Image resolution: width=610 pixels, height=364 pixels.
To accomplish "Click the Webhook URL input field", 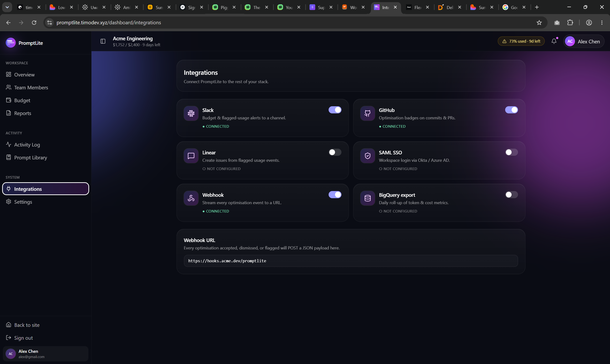I will (x=351, y=261).
